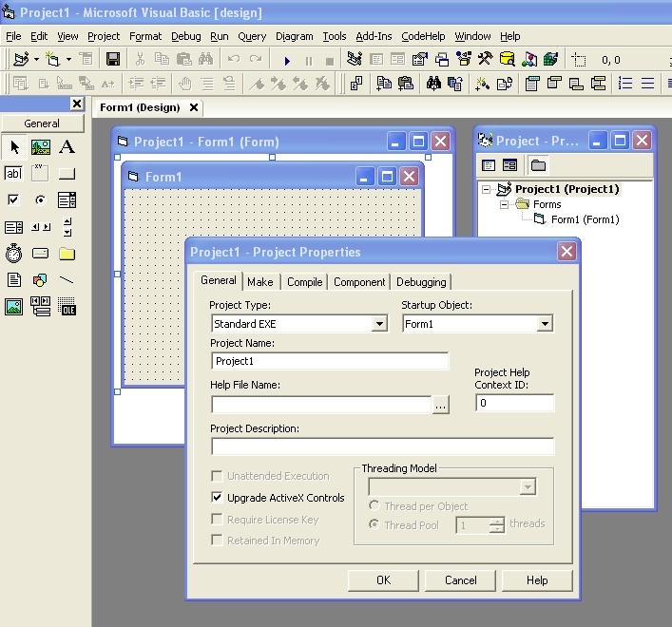The width and height of the screenshot is (672, 627).
Task: Click View Code icon in Project Explorer
Action: (x=489, y=165)
